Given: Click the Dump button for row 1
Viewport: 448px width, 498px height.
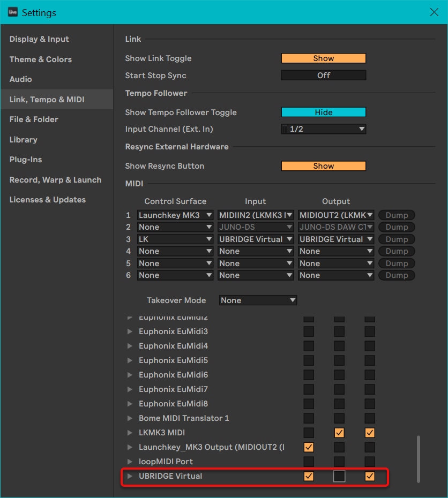Looking at the screenshot, I should click(397, 215).
